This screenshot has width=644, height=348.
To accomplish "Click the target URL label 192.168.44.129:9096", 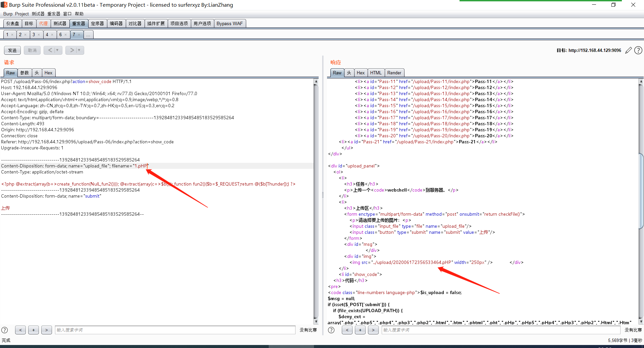I will 589,50.
